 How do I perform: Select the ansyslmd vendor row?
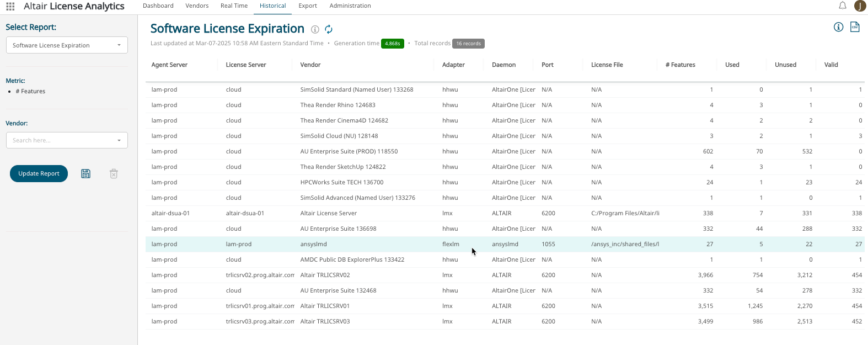(x=313, y=244)
